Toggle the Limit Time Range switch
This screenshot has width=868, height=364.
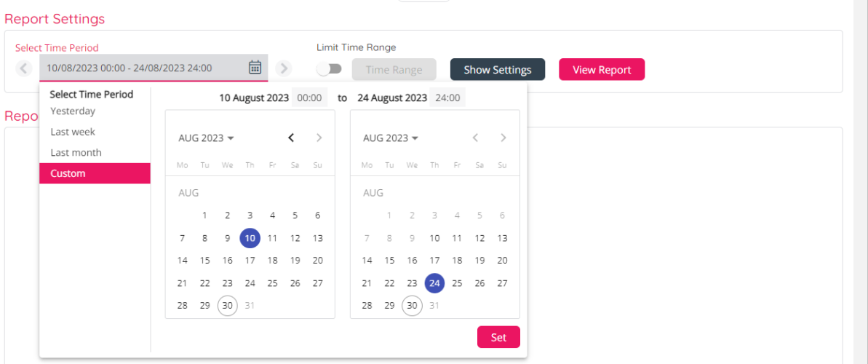329,69
